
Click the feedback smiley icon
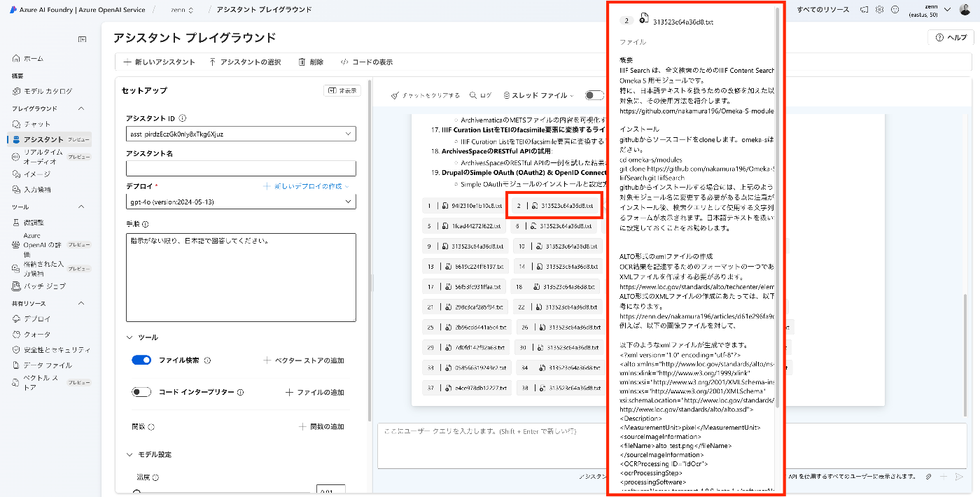(x=895, y=10)
